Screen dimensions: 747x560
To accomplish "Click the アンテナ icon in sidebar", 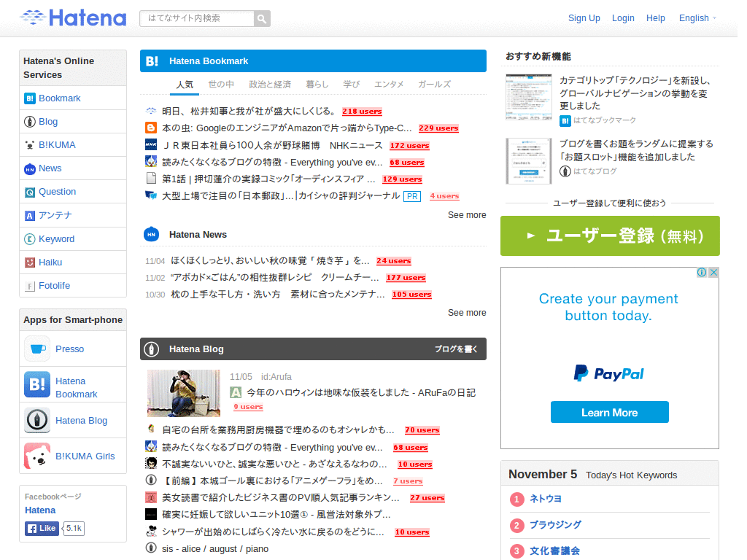I will (x=29, y=215).
